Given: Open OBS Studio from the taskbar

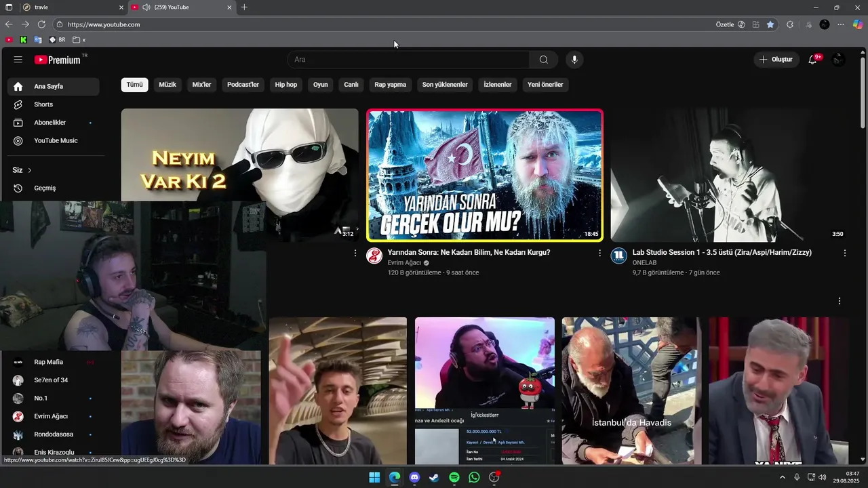Looking at the screenshot, I should 494,478.
